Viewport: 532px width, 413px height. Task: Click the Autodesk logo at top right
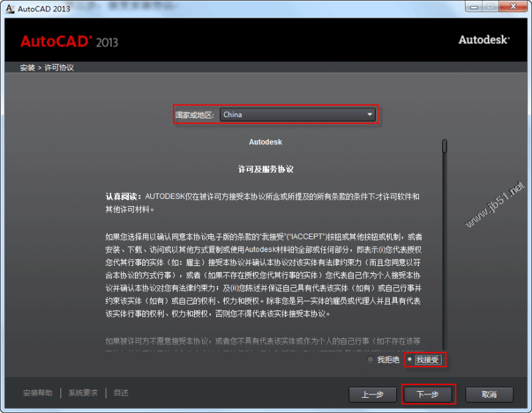483,40
